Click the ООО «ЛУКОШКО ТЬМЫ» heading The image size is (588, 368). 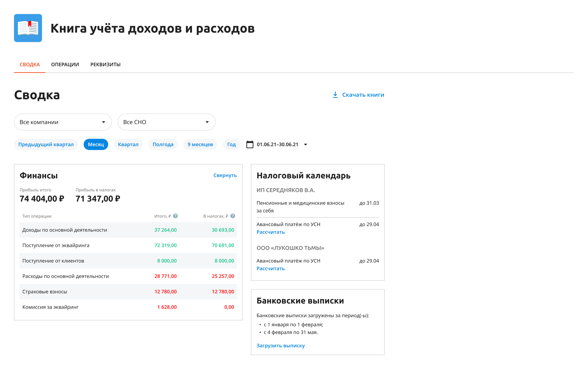point(290,248)
